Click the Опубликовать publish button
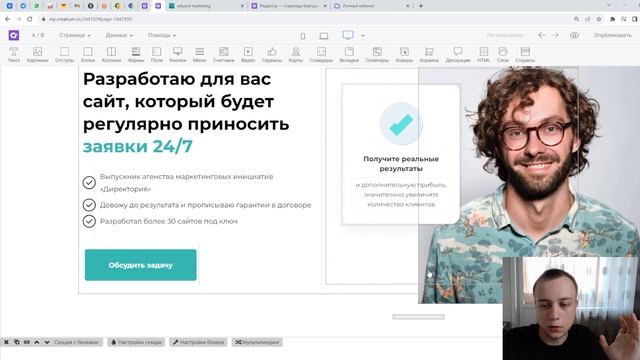The width and height of the screenshot is (640, 360). click(x=613, y=36)
